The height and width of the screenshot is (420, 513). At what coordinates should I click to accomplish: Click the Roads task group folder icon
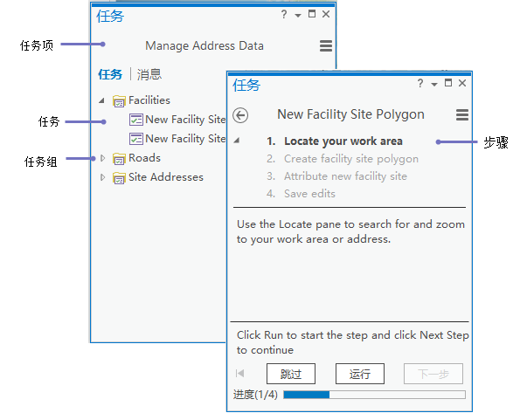pyautogui.click(x=119, y=159)
